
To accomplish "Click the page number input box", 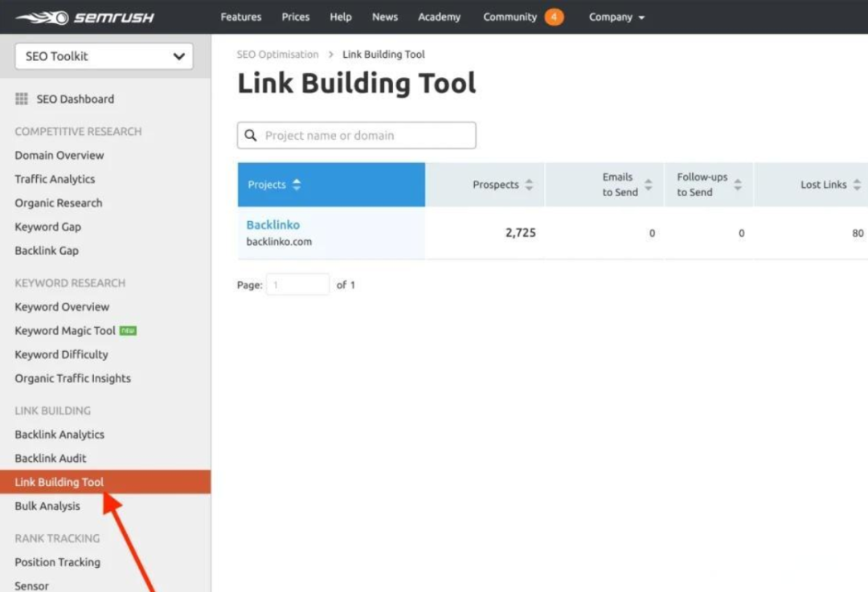I will (x=297, y=284).
